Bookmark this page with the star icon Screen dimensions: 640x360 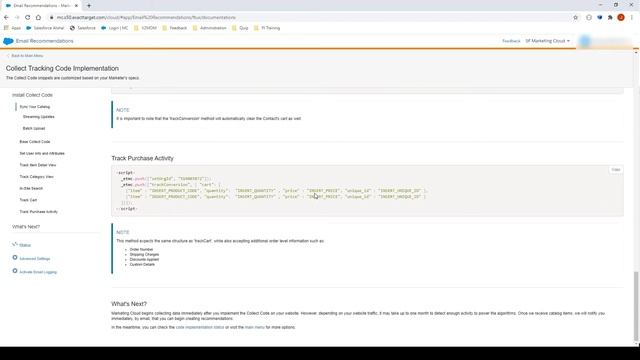[576, 18]
